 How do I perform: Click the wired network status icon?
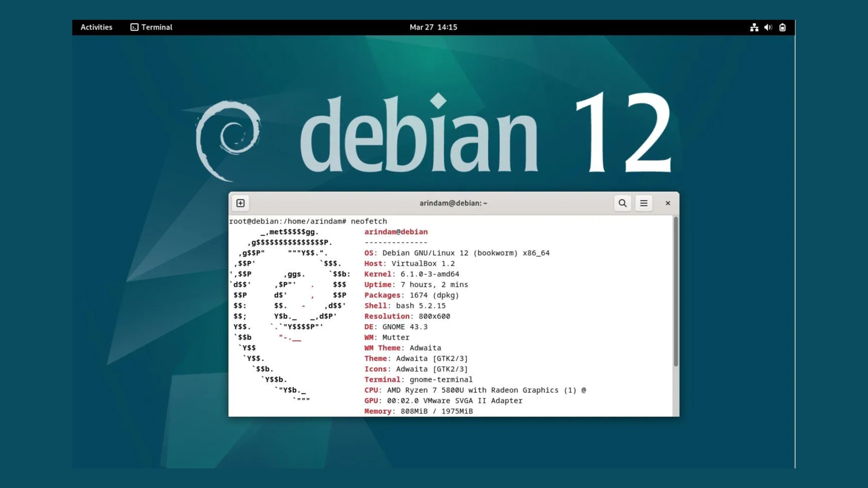[754, 27]
